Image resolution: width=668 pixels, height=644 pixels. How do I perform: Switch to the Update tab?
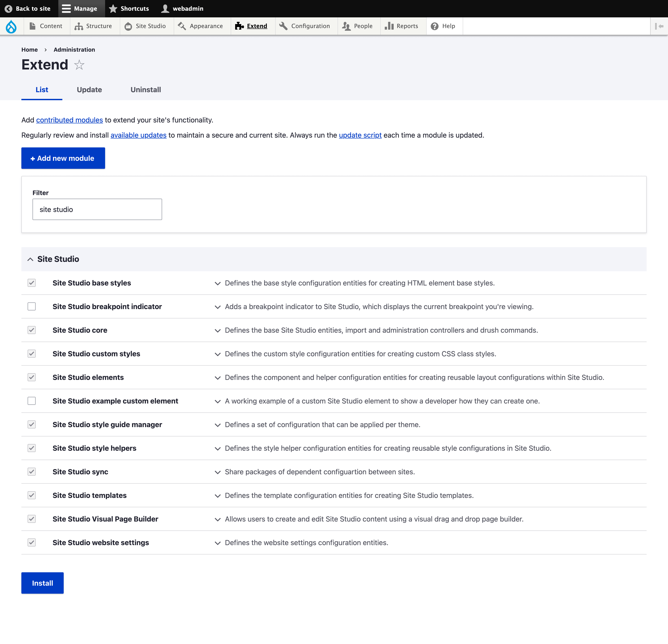click(89, 90)
